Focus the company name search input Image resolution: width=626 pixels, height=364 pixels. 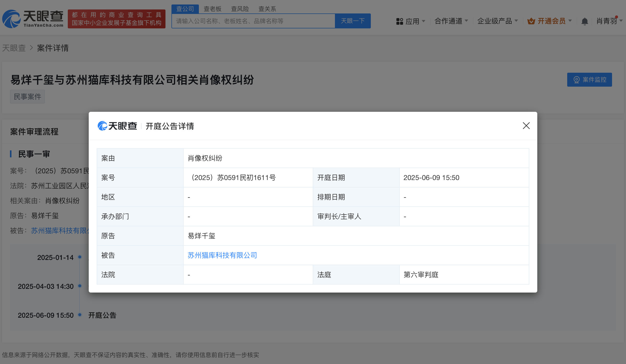(253, 21)
